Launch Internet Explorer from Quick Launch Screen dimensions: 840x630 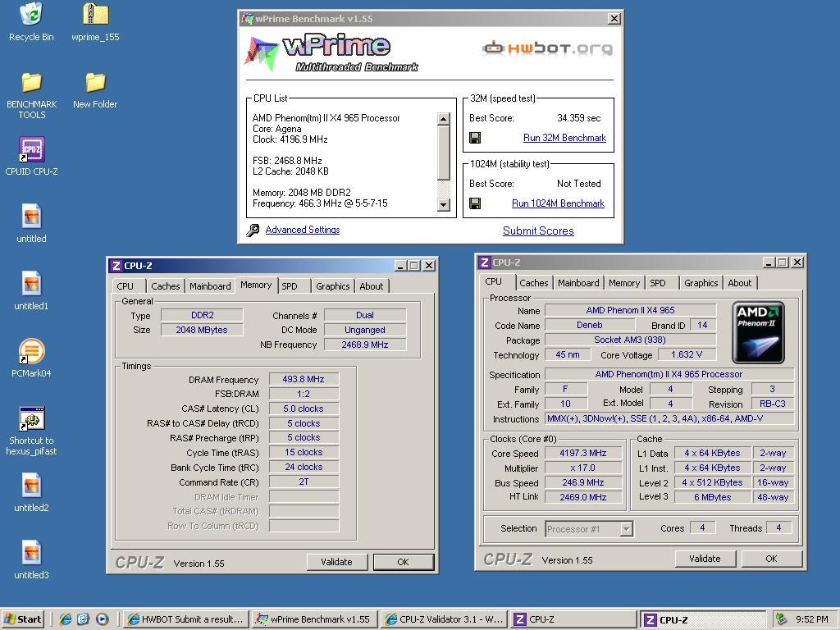[x=66, y=619]
